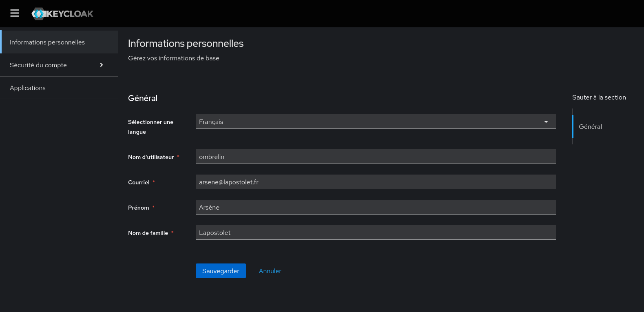Jump to Général section link

pyautogui.click(x=590, y=126)
